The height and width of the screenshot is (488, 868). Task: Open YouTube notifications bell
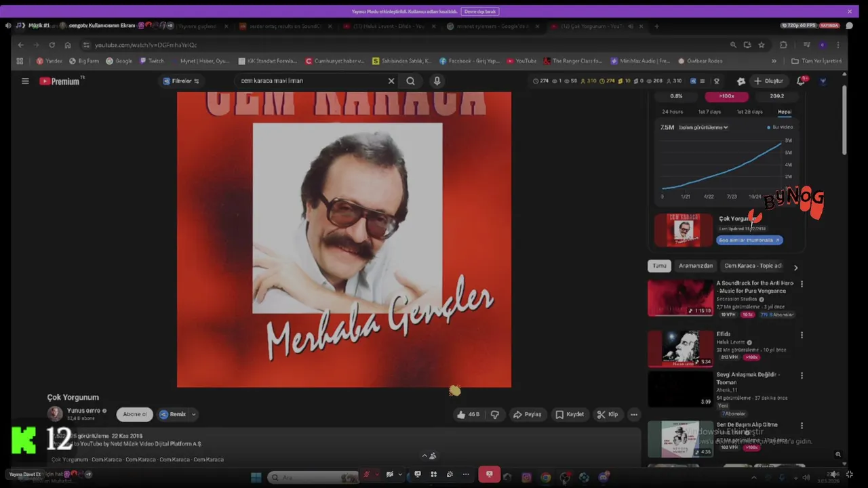click(801, 81)
